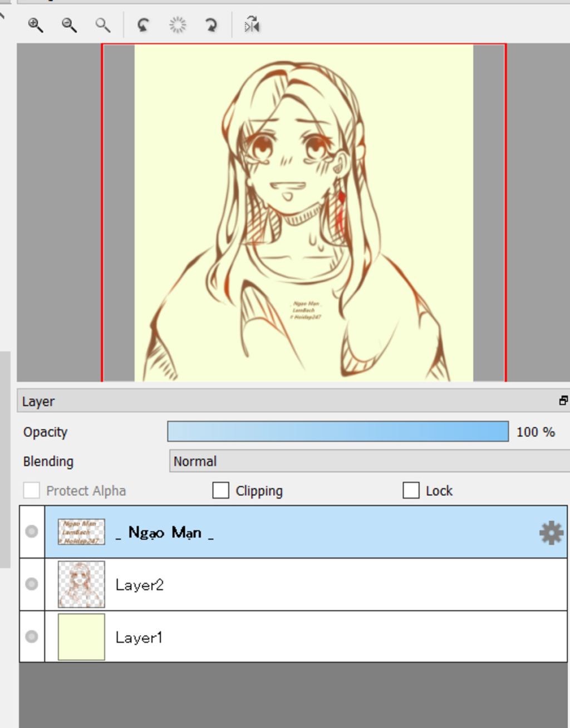
Task: Click the Layer panel title
Action: 38,401
